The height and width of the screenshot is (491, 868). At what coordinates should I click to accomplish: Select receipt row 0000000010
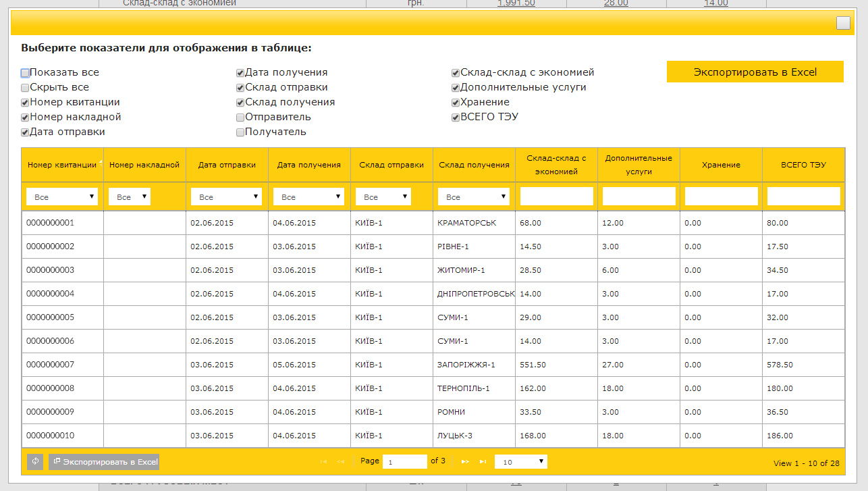pos(433,436)
